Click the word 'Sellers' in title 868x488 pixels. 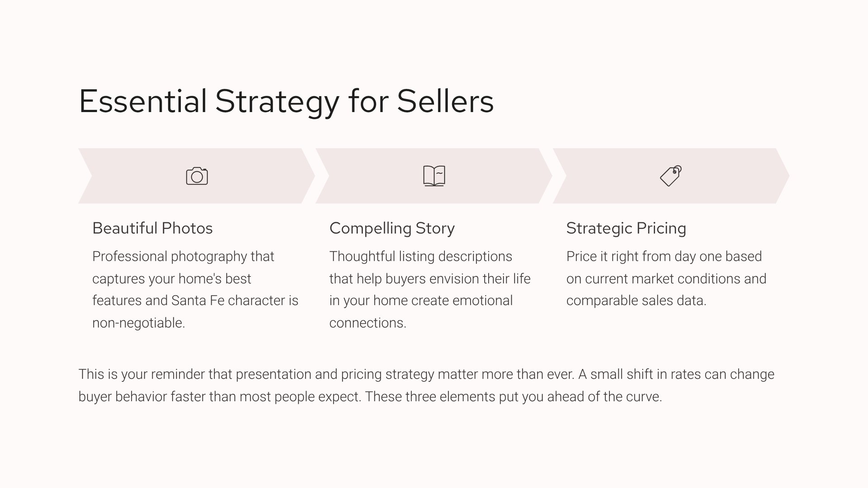(445, 101)
